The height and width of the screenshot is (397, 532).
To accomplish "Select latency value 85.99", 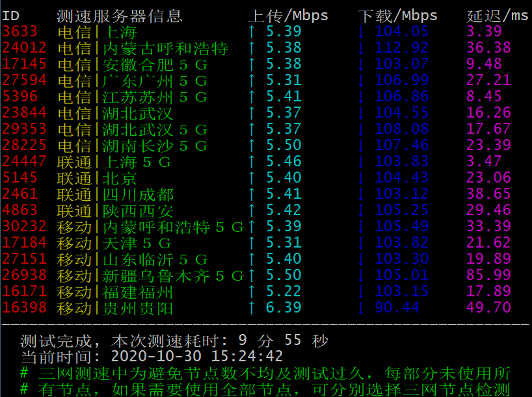I will click(488, 275).
